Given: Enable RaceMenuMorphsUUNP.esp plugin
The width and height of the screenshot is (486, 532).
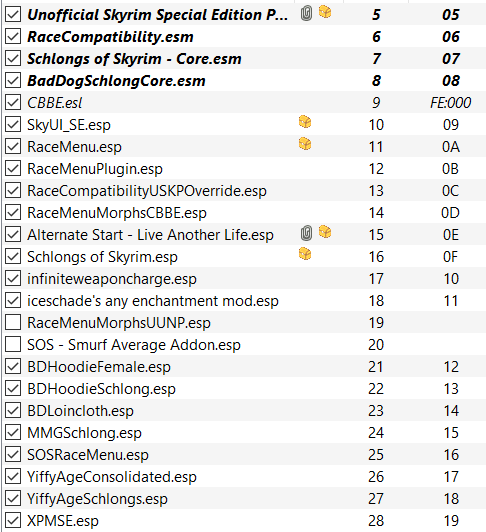Looking at the screenshot, I should point(13,323).
